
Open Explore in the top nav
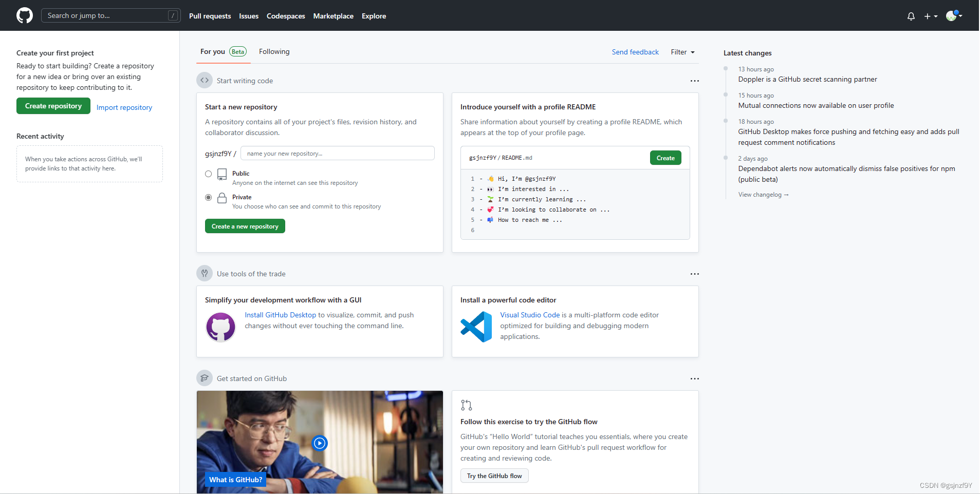tap(374, 16)
